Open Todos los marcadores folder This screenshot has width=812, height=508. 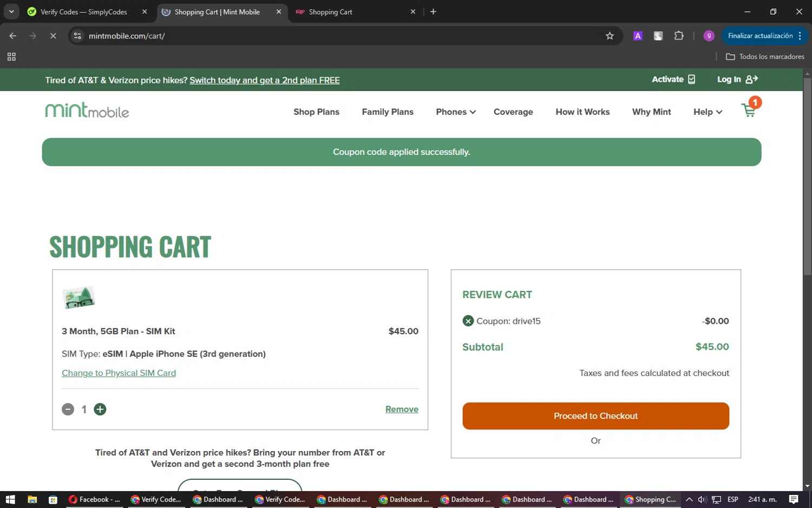pyautogui.click(x=765, y=56)
